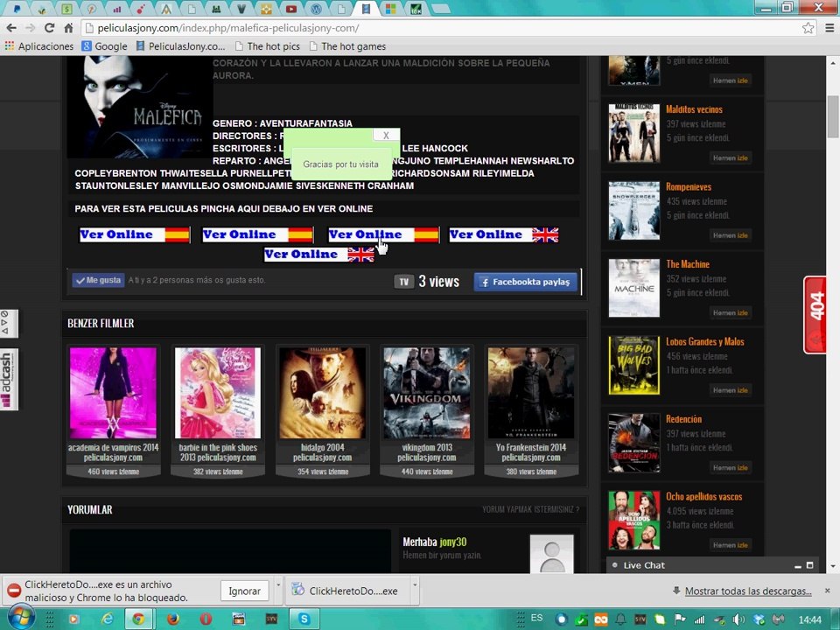Click Hemen izle for The Machine
Image resolution: width=840 pixels, height=630 pixels.
coord(730,313)
